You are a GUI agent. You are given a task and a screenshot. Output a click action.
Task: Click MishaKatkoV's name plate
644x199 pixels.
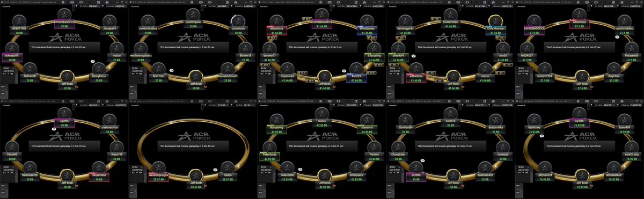pyautogui.click(x=614, y=176)
